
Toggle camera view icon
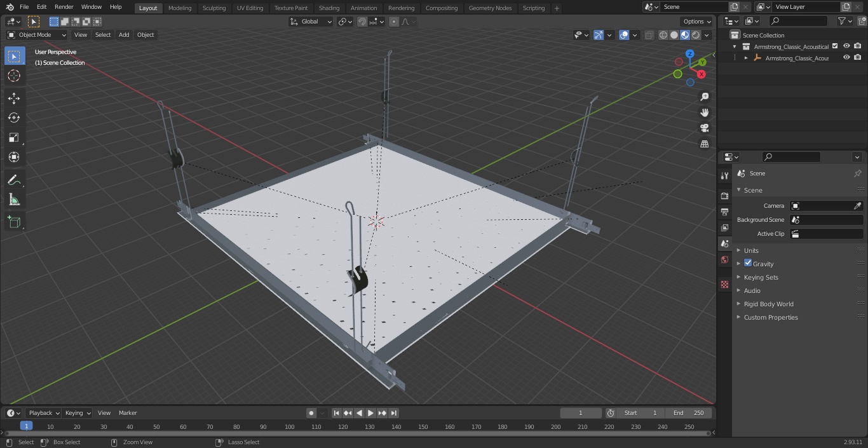[704, 128]
